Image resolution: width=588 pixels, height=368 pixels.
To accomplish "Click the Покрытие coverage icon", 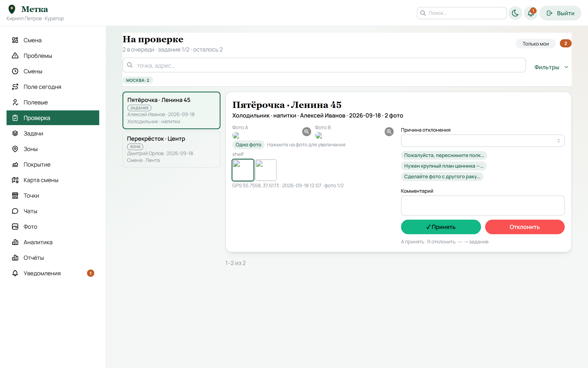I will (x=15, y=165).
